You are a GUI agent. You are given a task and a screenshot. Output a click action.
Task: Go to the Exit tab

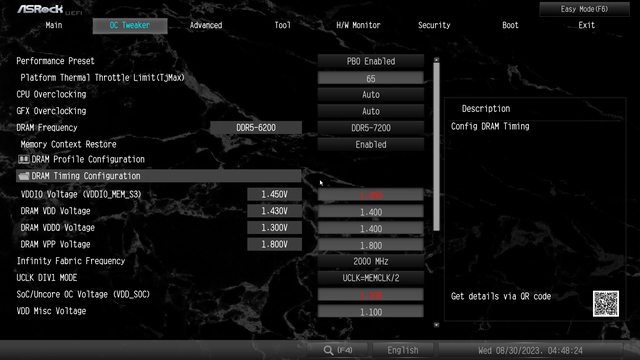587,25
